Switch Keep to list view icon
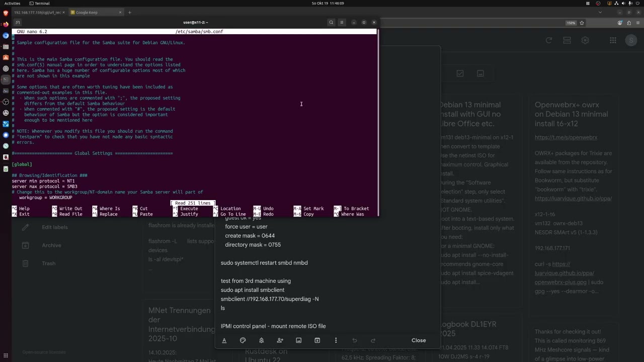 pyautogui.click(x=567, y=40)
